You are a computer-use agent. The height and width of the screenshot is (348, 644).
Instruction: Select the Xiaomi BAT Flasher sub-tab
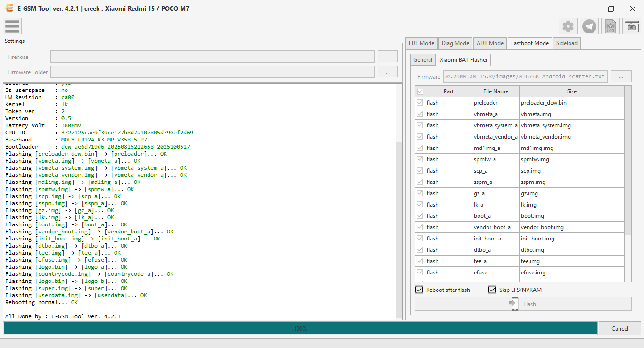tap(463, 59)
